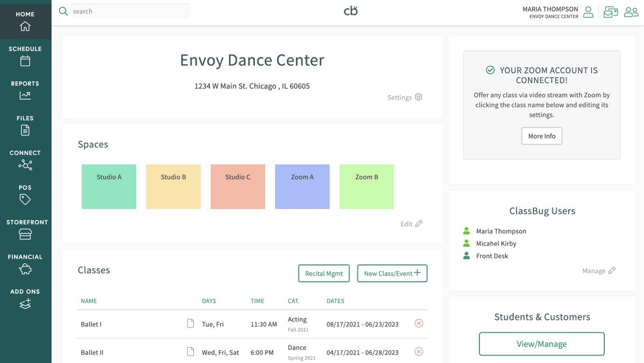Go to Reports in the sidebar
This screenshot has height=363, width=644.
(x=25, y=90)
